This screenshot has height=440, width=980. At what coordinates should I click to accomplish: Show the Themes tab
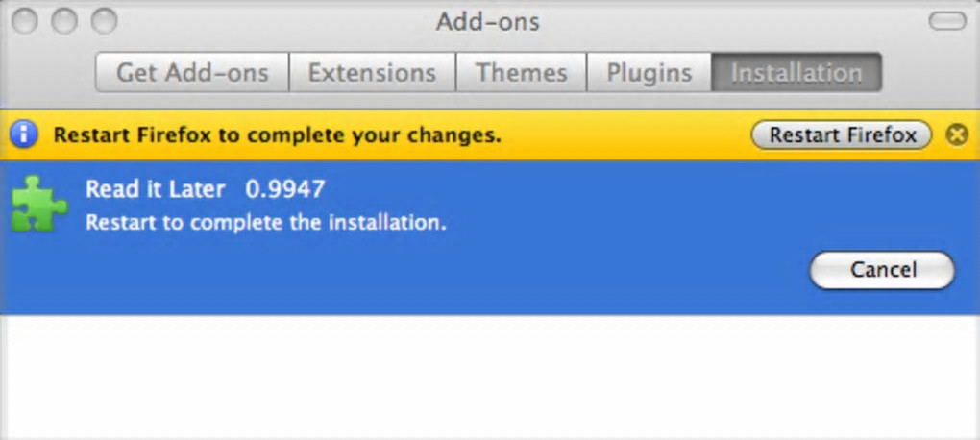point(521,73)
